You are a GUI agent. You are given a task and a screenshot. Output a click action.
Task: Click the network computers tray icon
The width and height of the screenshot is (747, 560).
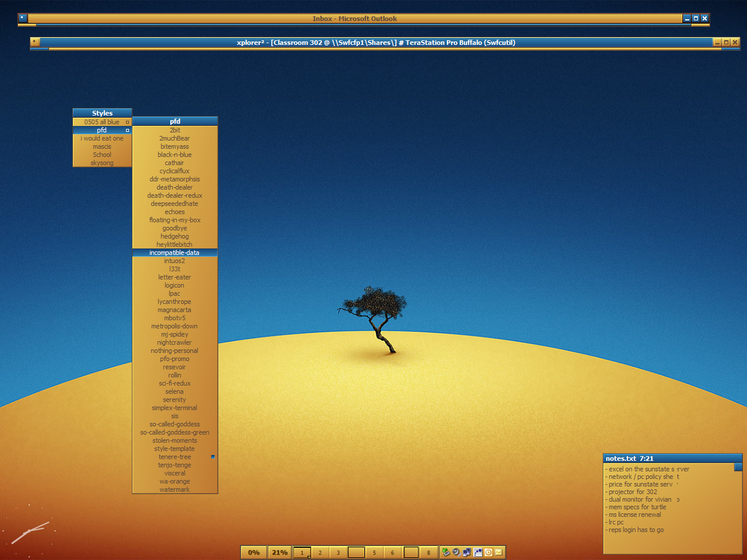tap(467, 552)
